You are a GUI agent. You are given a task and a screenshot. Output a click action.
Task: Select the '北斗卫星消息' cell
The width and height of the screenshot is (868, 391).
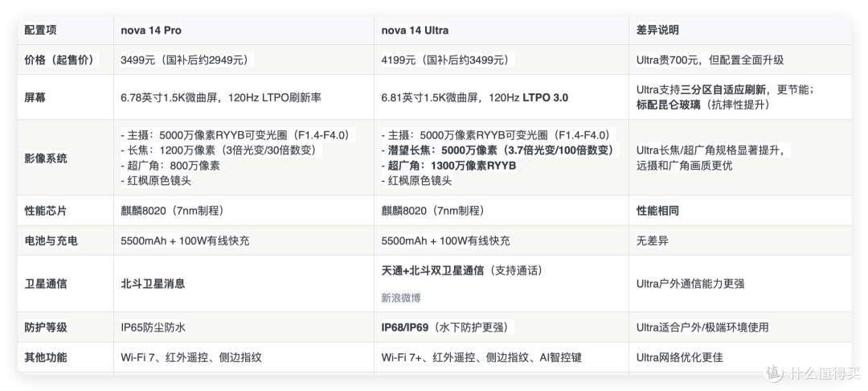point(153,283)
